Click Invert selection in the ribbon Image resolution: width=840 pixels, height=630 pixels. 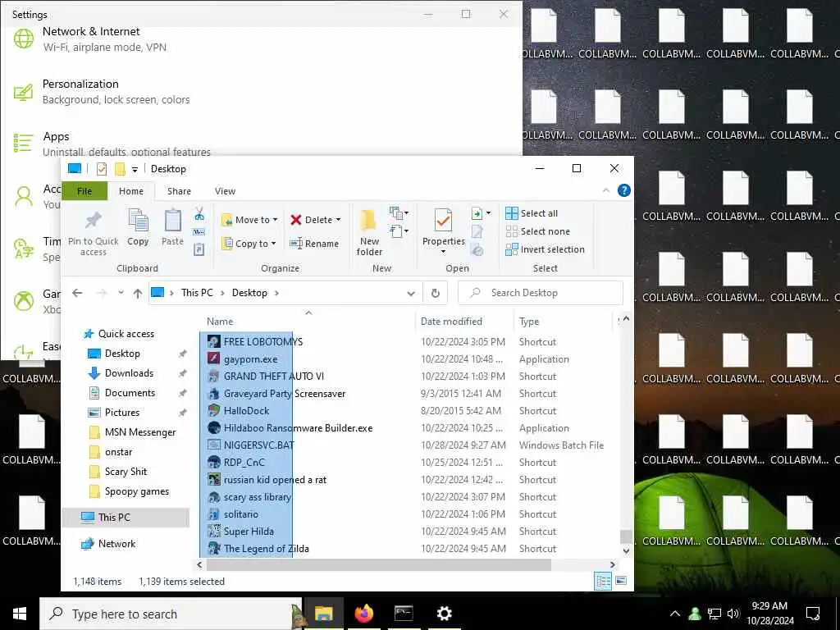(x=546, y=249)
